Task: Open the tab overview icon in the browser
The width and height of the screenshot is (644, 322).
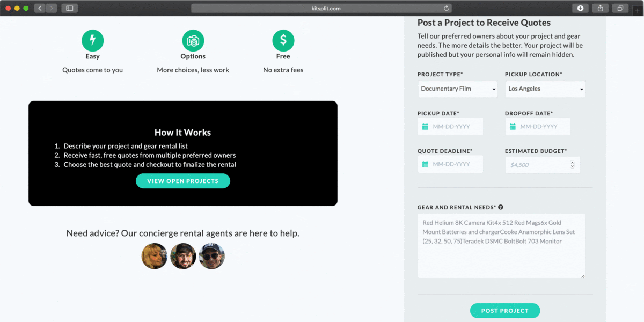Action: click(620, 8)
